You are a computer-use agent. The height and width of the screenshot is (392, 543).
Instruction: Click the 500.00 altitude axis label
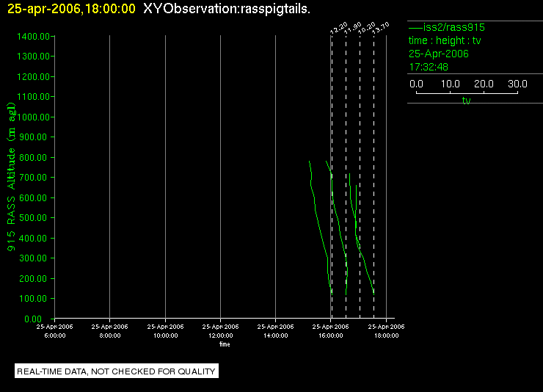[x=33, y=218]
